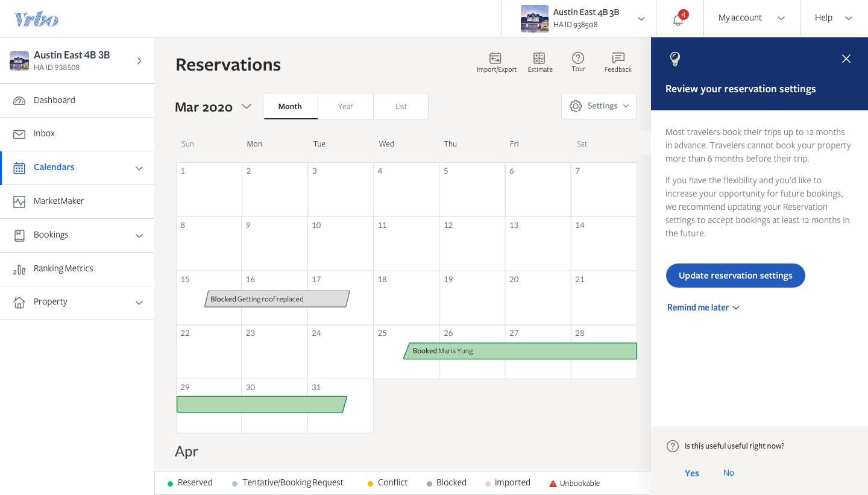Expand the Calendars submenu chevron
Image resolution: width=868 pixels, height=495 pixels.
tap(139, 168)
